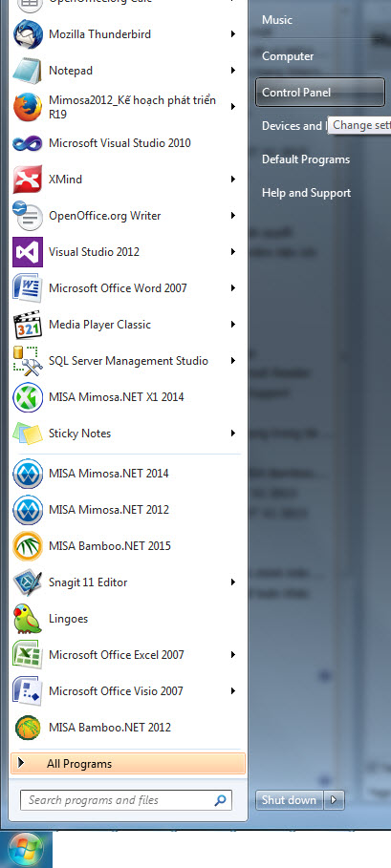Click the Snagit 11 Editor icon
This screenshot has height=868, width=391.
click(x=27, y=582)
